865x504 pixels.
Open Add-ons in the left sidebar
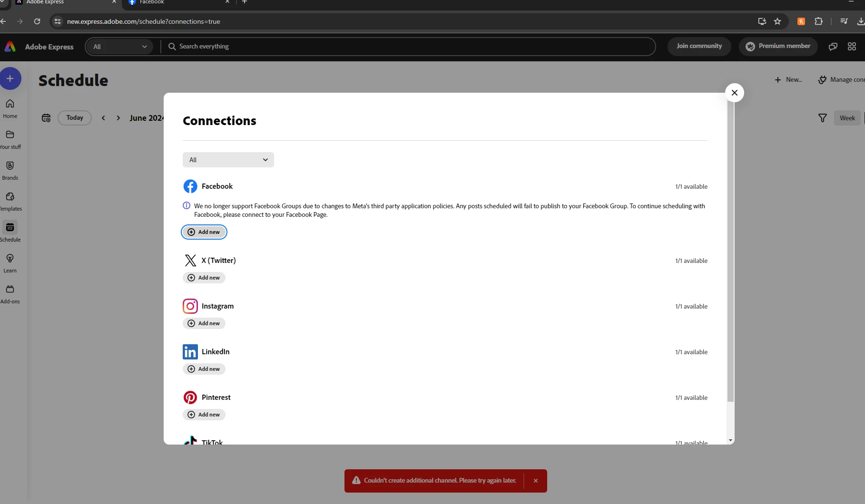(10, 294)
